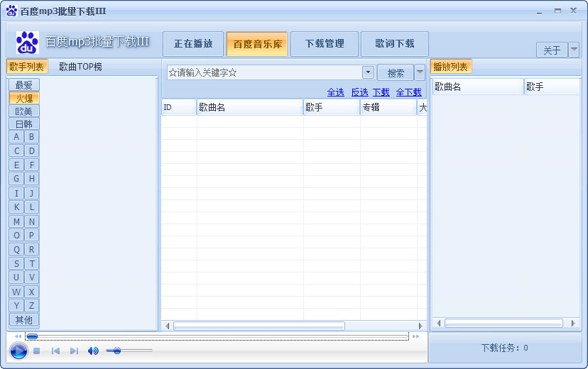Viewport: 588px width, 369px height.
Task: Click the 歌曲名 column header in results
Action: tap(249, 108)
